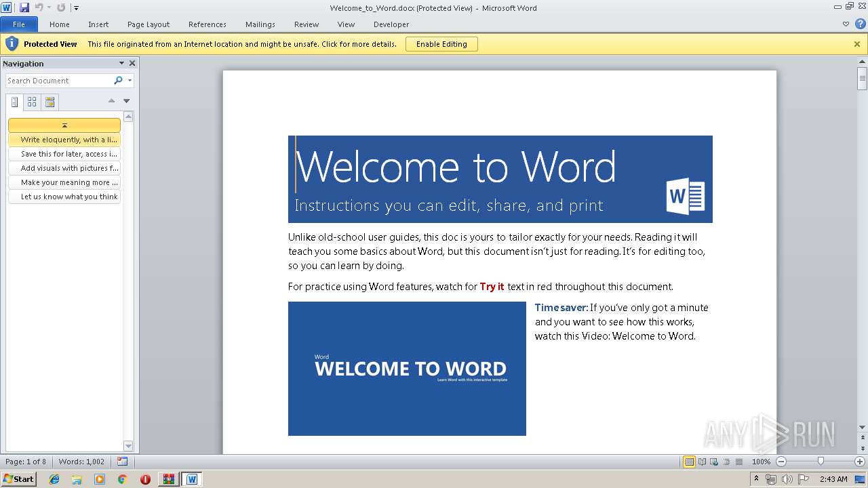The image size is (868, 488).
Task: Switch to Draft view
Action: pyautogui.click(x=738, y=462)
